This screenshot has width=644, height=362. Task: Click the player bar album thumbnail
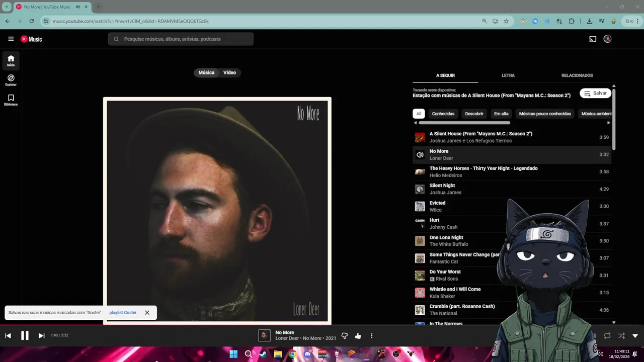(264, 336)
